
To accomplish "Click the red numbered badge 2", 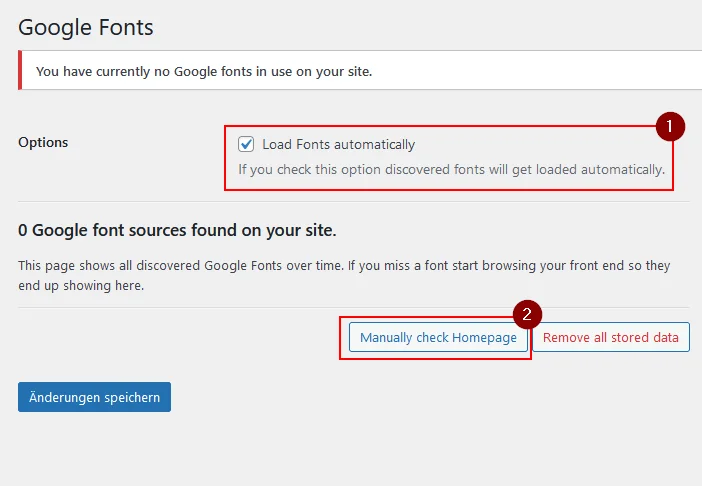I will pos(527,314).
